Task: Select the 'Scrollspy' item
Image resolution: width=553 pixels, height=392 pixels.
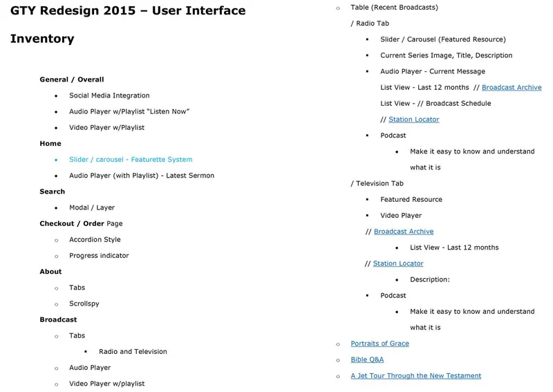Action: pyautogui.click(x=84, y=304)
